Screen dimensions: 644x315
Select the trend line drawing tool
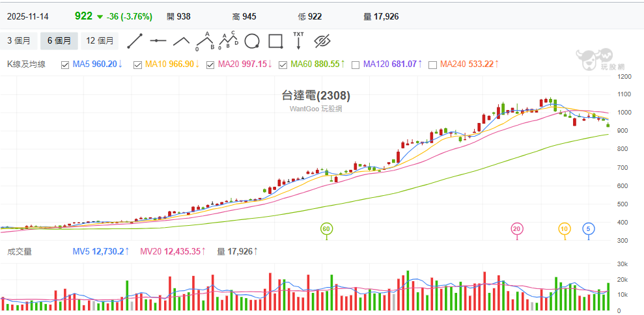(x=135, y=41)
